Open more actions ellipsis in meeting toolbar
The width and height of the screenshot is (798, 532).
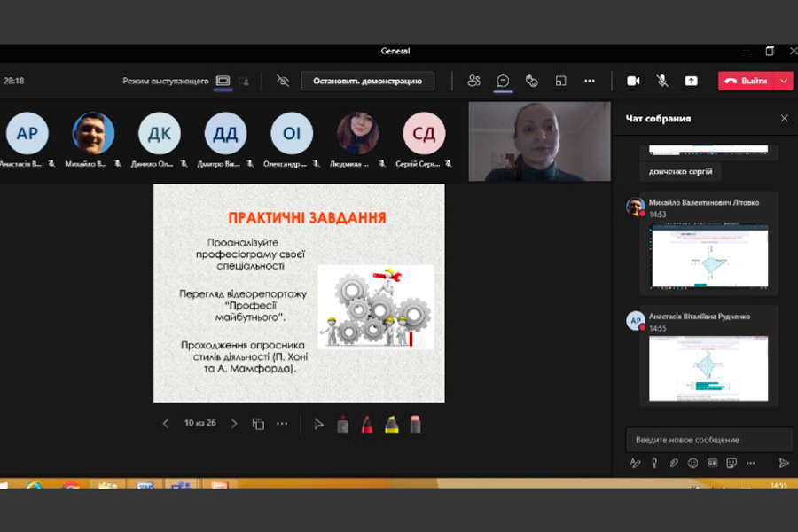coord(590,81)
